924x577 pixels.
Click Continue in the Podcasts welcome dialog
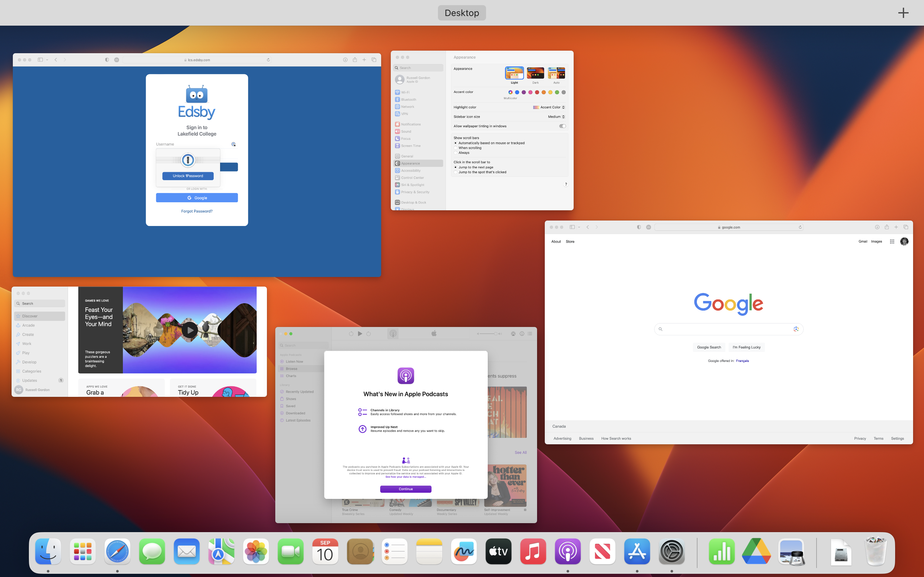point(406,489)
